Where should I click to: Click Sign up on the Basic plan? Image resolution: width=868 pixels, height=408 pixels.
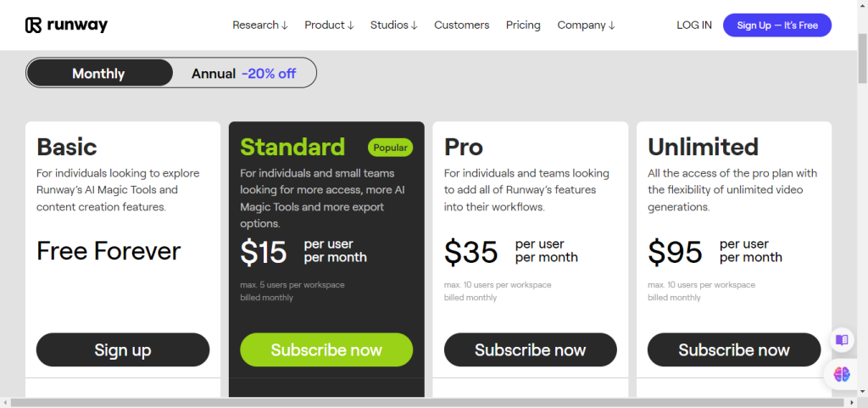tap(123, 349)
